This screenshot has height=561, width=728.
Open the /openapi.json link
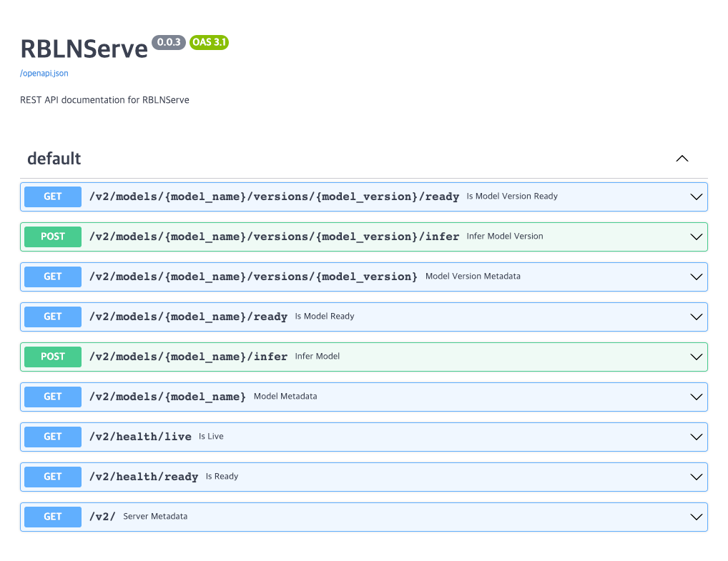pos(44,74)
